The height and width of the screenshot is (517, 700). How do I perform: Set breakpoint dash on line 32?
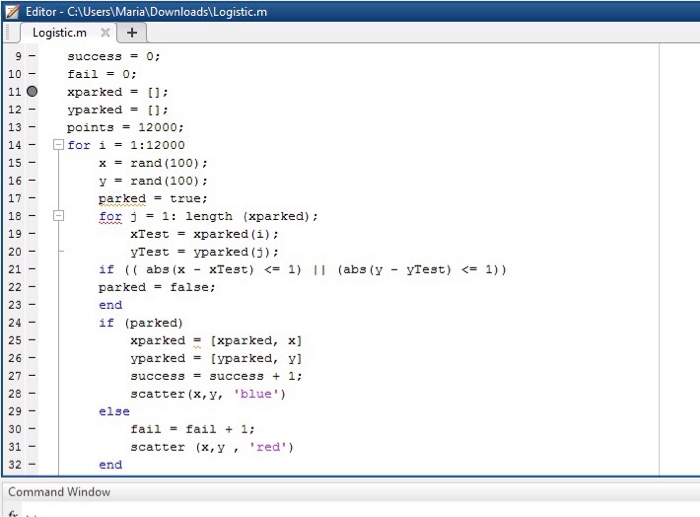point(32,464)
